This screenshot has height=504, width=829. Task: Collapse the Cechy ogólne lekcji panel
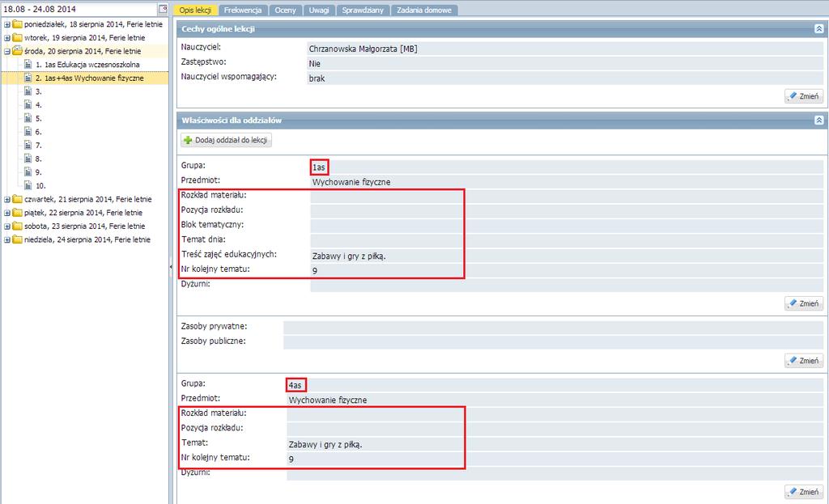[x=818, y=29]
